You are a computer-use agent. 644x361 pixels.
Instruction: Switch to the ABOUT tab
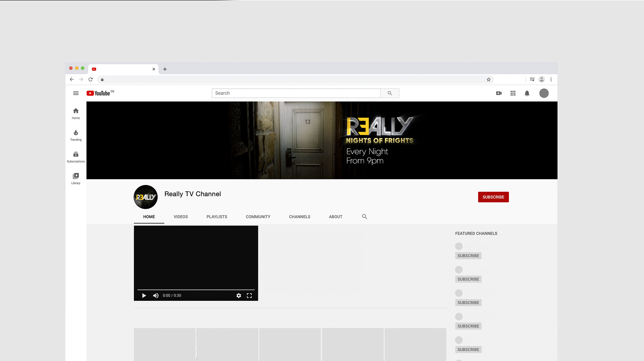click(x=335, y=217)
